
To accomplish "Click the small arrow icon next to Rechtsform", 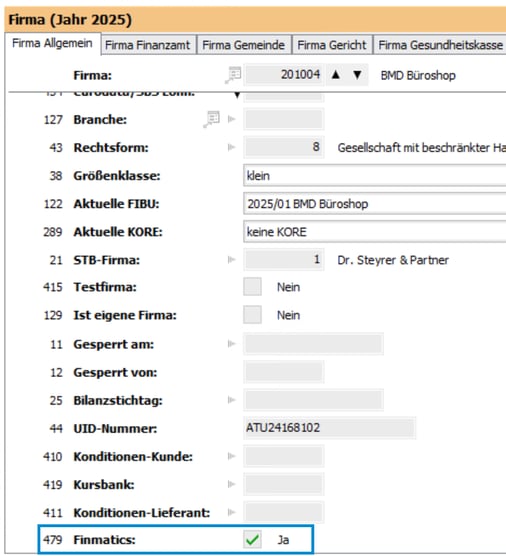I will (x=232, y=147).
